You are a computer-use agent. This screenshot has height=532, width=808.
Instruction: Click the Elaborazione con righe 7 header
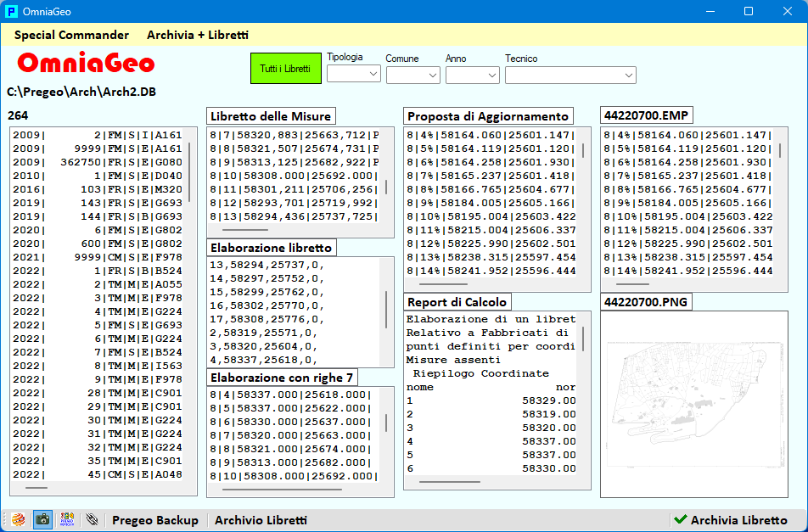pyautogui.click(x=282, y=378)
